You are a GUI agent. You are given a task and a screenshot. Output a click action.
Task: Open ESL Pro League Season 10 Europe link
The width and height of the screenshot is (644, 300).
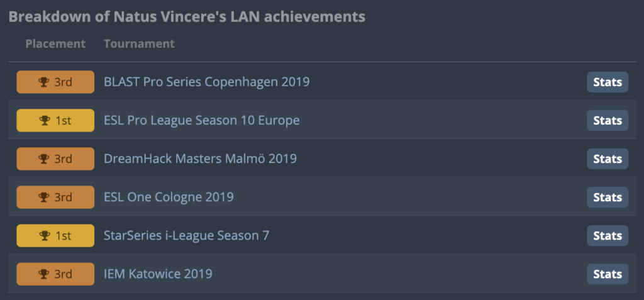coord(202,120)
